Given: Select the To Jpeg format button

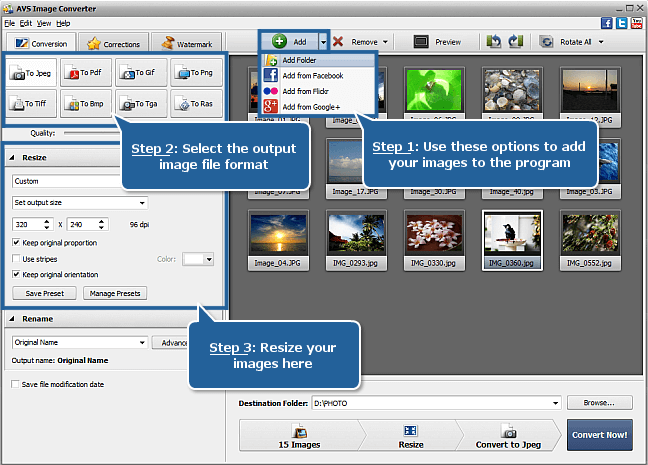Looking at the screenshot, I should point(31,73).
